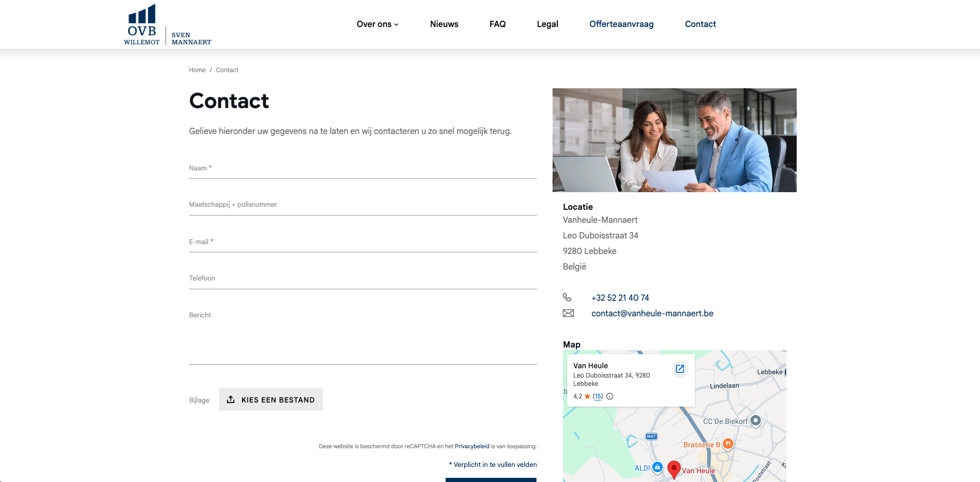Focus the Naam input field
980x482 pixels.
pos(363,168)
